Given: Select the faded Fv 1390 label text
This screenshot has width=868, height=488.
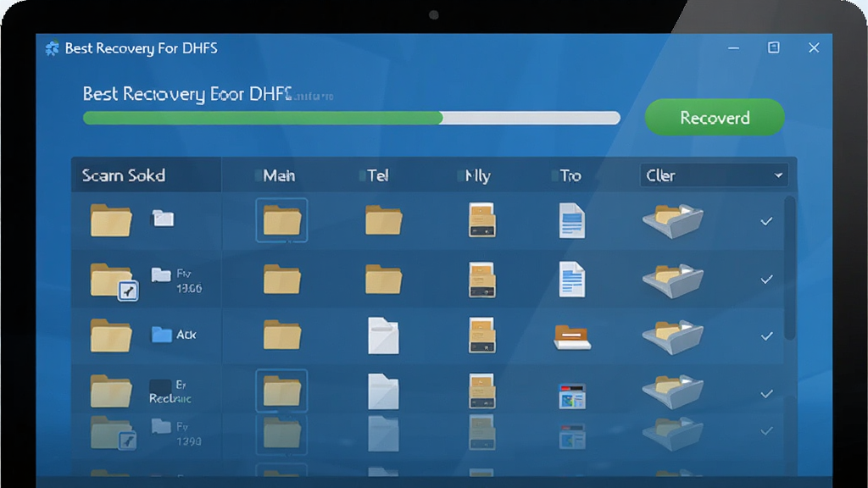Looking at the screenshot, I should click(x=189, y=435).
